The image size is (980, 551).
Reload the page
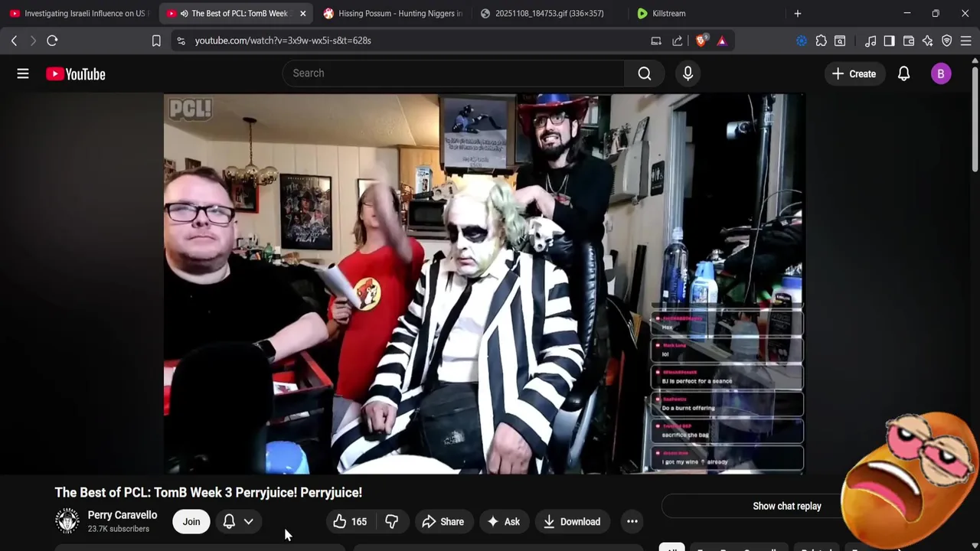click(52, 41)
